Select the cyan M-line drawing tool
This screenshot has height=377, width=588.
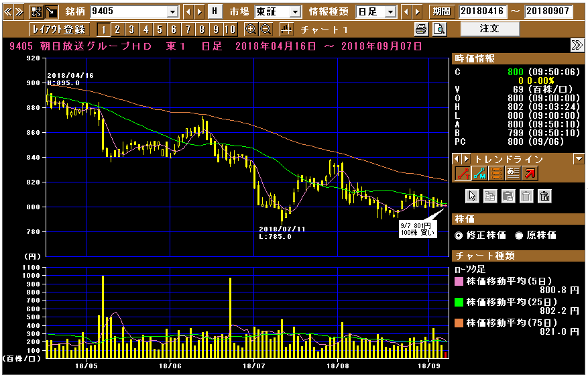point(479,174)
